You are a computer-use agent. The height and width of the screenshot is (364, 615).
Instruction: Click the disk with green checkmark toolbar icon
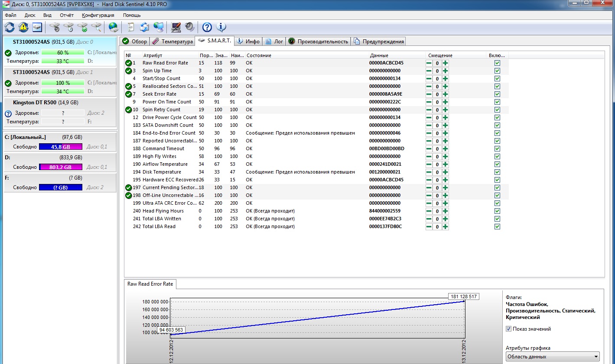point(82,27)
